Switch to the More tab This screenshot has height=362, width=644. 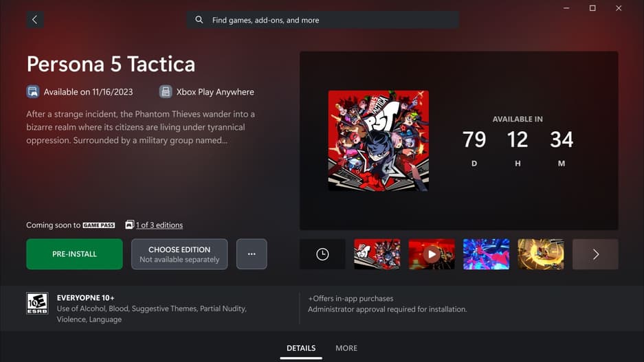click(x=346, y=348)
